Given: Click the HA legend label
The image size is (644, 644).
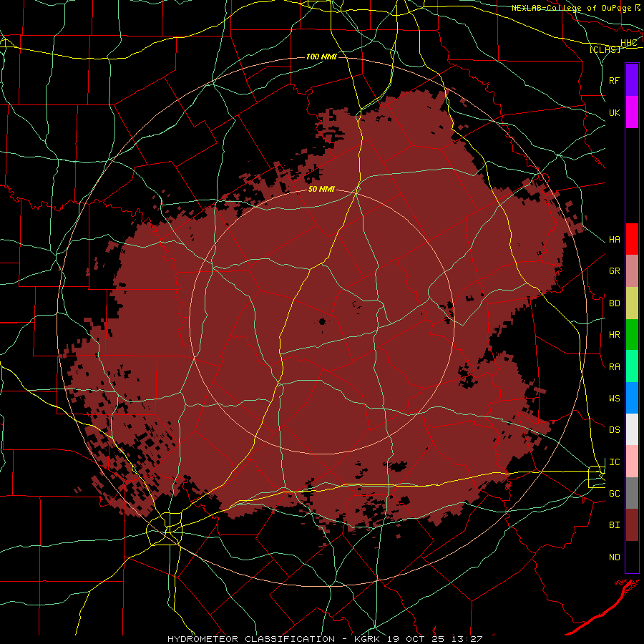Looking at the screenshot, I should coord(614,240).
